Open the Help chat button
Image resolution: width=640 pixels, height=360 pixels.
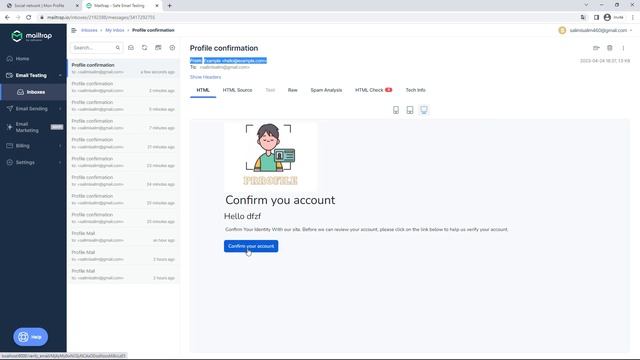point(31,337)
